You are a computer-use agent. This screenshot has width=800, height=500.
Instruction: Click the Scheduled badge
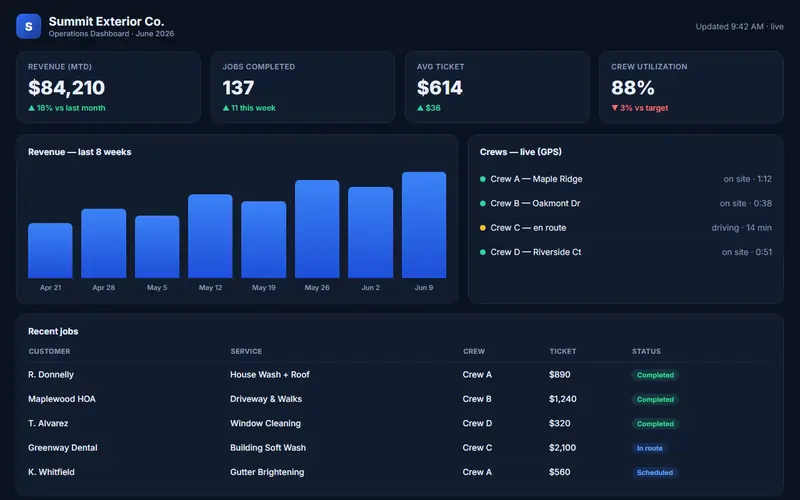tap(655, 473)
